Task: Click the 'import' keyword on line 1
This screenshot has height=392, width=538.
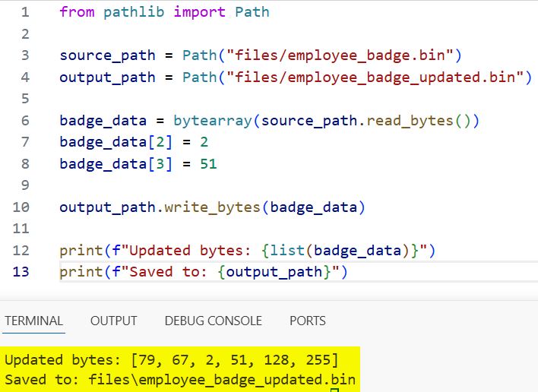Action: click(x=200, y=12)
